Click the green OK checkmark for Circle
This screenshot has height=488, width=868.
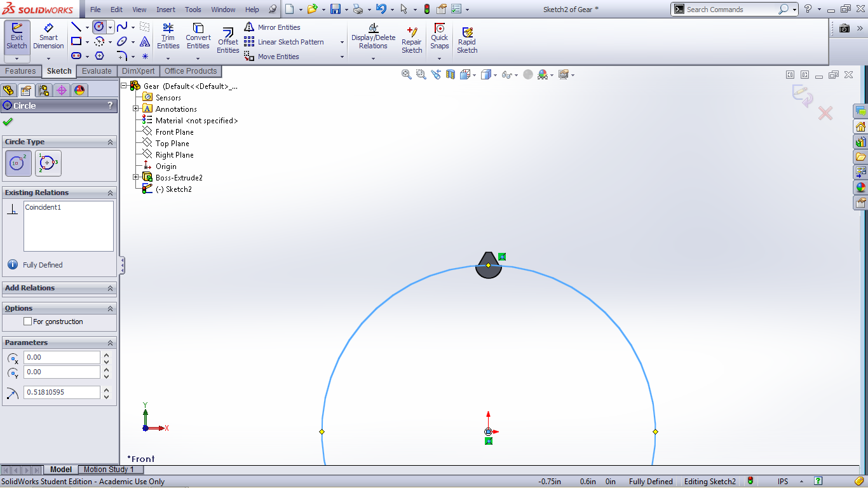coord(8,122)
